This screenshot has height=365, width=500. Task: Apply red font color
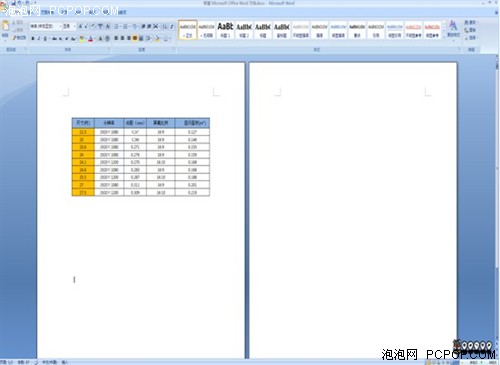click(x=91, y=39)
